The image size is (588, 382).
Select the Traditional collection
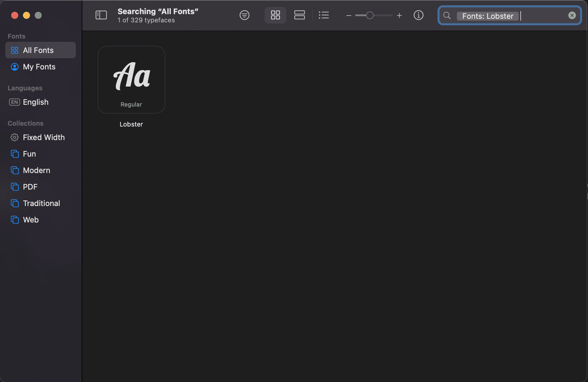[41, 203]
